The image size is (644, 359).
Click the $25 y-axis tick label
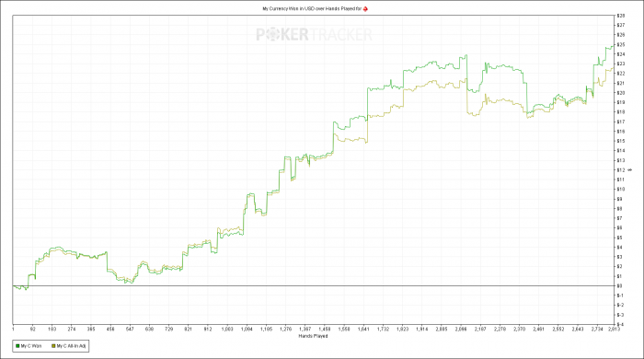(x=621, y=44)
